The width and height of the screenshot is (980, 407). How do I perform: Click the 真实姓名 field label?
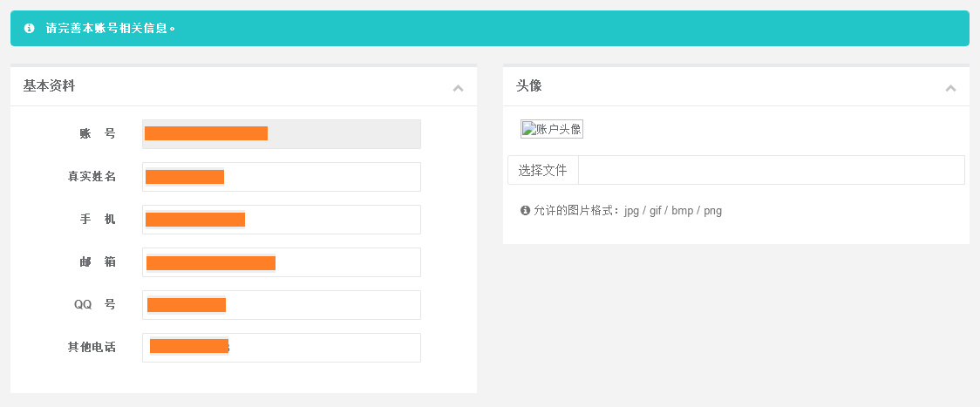click(92, 177)
